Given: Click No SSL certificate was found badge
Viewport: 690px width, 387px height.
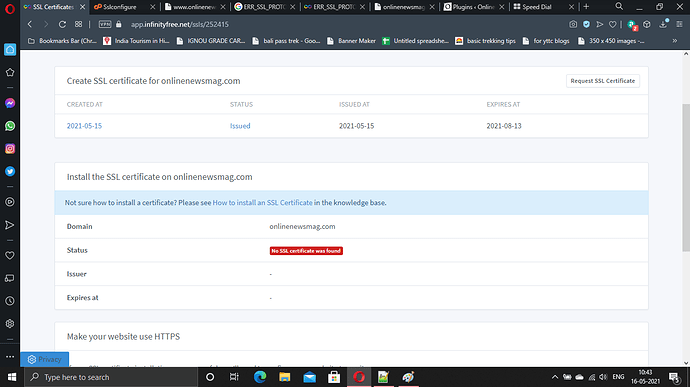Looking at the screenshot, I should (306, 251).
